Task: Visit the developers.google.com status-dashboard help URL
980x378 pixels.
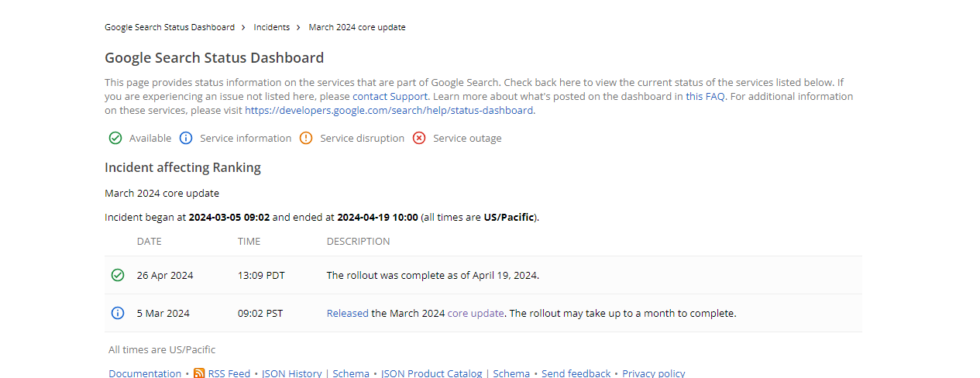Action: pyautogui.click(x=389, y=110)
